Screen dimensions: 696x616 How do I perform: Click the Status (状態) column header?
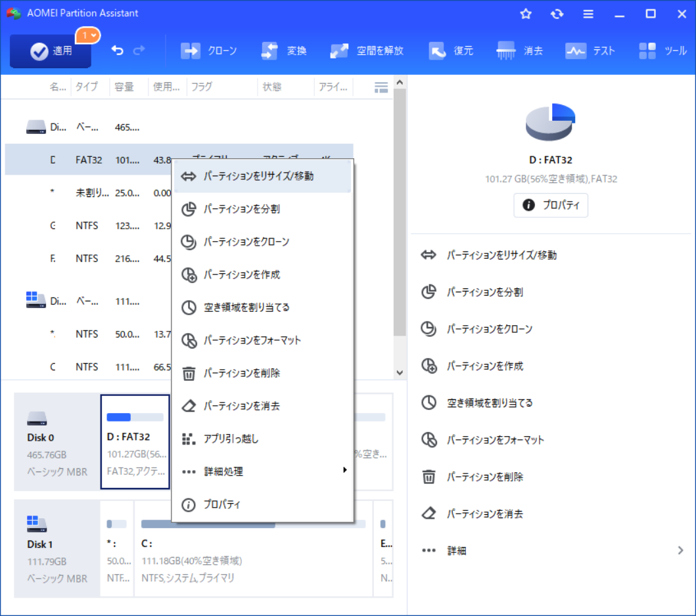click(285, 87)
